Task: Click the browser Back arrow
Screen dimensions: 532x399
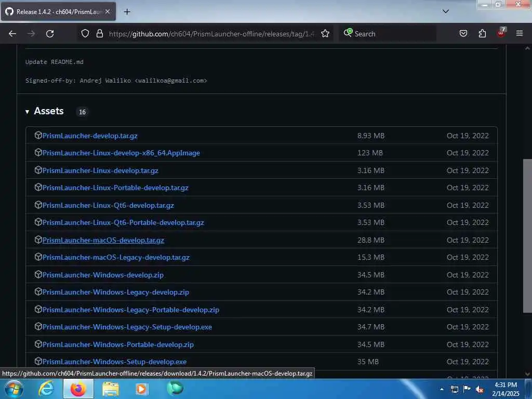Action: [12, 34]
